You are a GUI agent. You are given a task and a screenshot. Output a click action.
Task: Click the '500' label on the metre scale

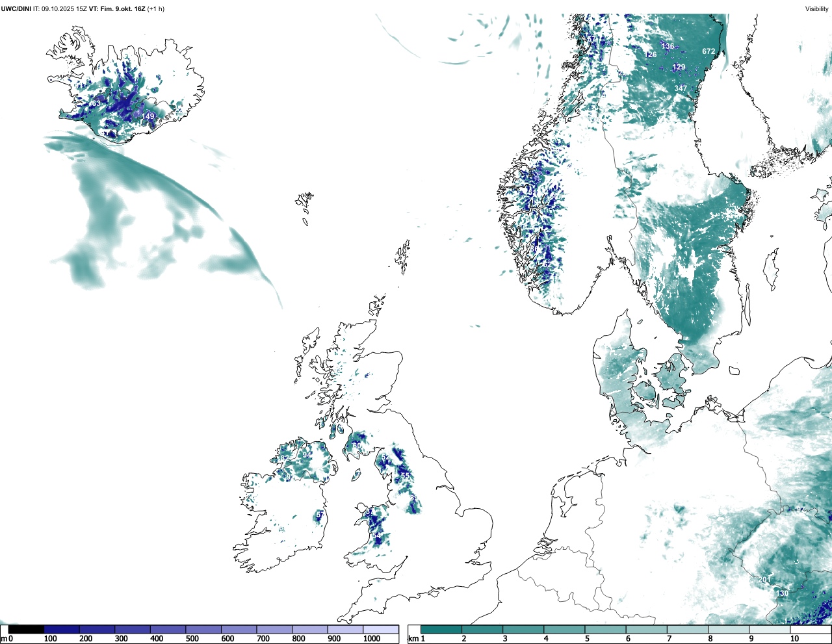(x=192, y=639)
